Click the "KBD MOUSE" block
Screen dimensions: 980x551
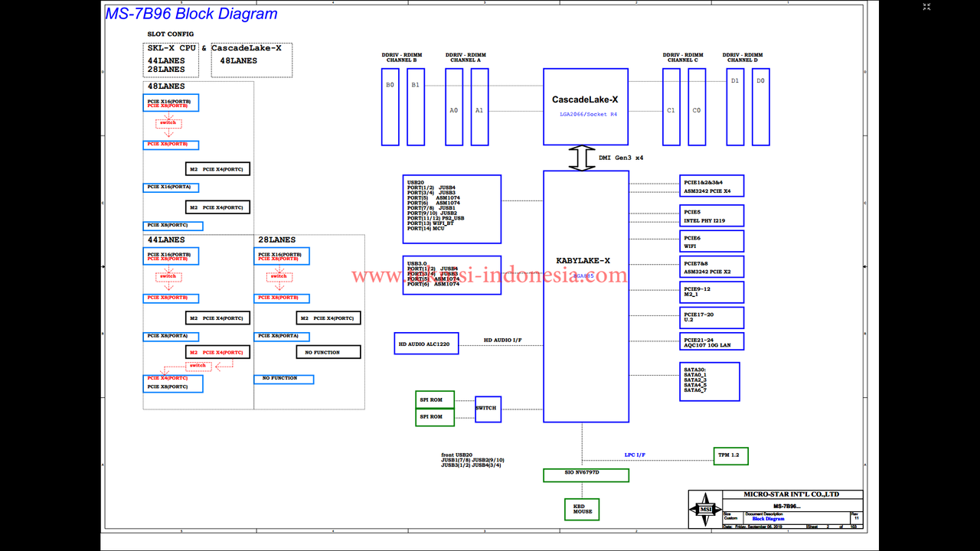583,510
